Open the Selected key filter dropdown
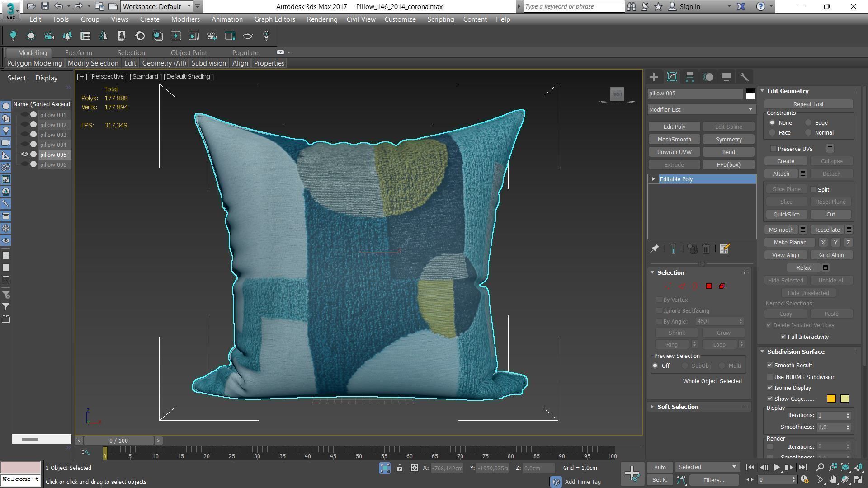Viewport: 868px width, 488px height. coord(707,467)
